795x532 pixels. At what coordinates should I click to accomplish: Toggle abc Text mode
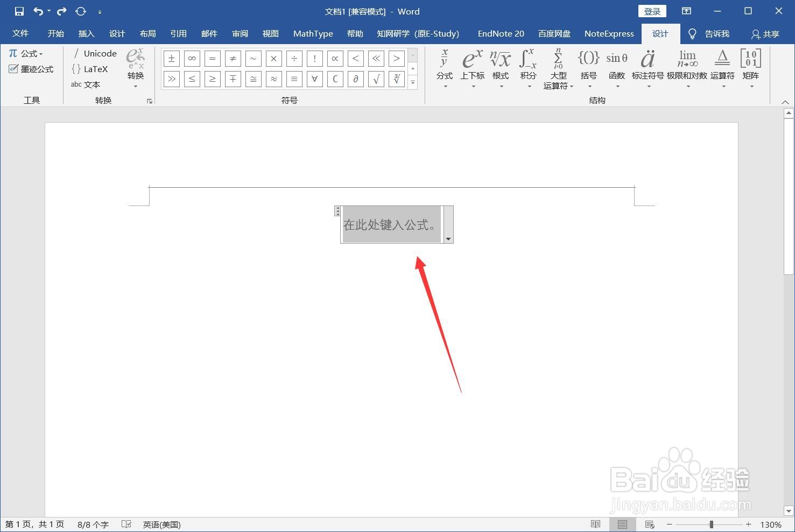click(x=86, y=84)
